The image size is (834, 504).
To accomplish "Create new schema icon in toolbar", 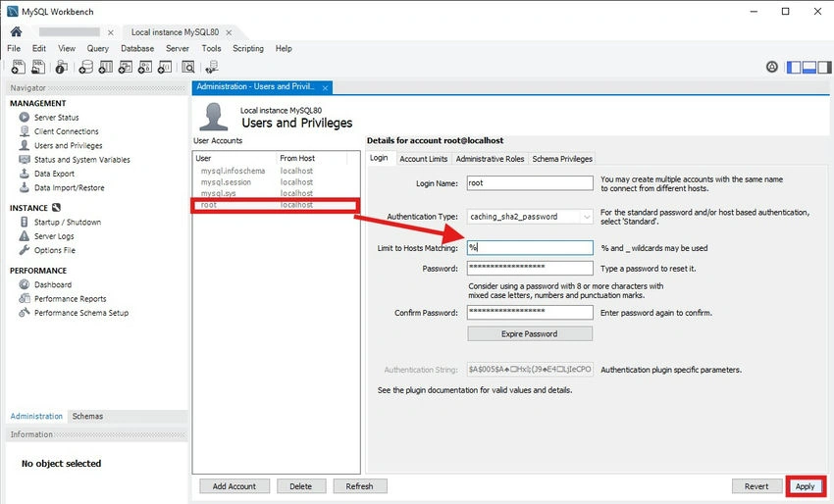I will click(85, 67).
